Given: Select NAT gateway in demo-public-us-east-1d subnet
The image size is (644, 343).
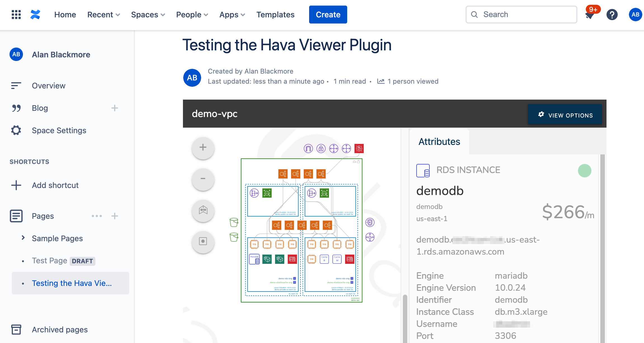Looking at the screenshot, I should click(254, 193).
